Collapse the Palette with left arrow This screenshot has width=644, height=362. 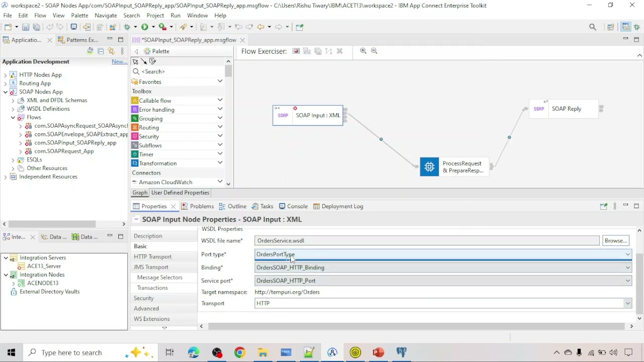(x=136, y=51)
